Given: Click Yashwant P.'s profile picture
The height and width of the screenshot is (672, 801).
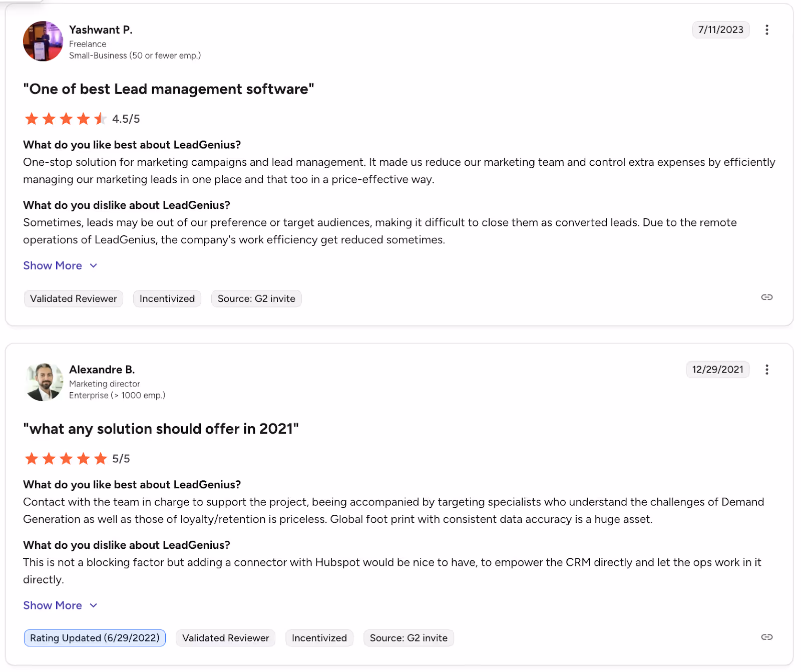Looking at the screenshot, I should [43, 41].
